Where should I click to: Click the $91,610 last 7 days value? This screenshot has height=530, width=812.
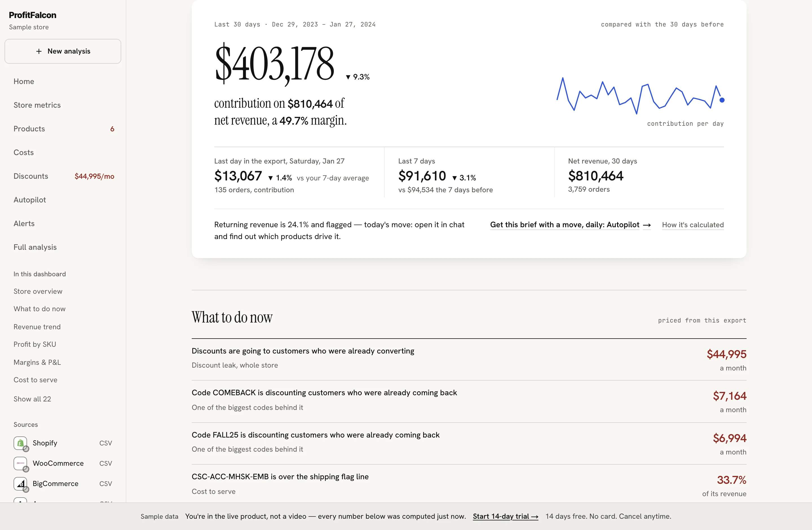pos(422,176)
